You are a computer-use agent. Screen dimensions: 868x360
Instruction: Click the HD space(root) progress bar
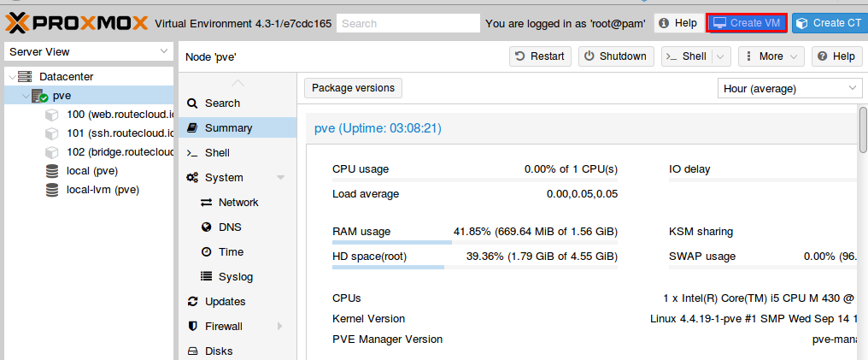475,267
